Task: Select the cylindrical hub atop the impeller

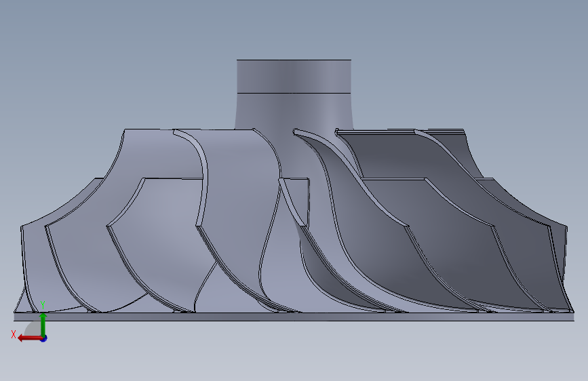Action: coord(294,76)
